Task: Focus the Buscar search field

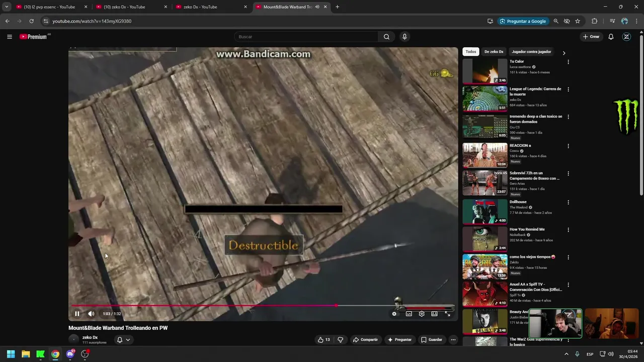Action: pyautogui.click(x=306, y=37)
